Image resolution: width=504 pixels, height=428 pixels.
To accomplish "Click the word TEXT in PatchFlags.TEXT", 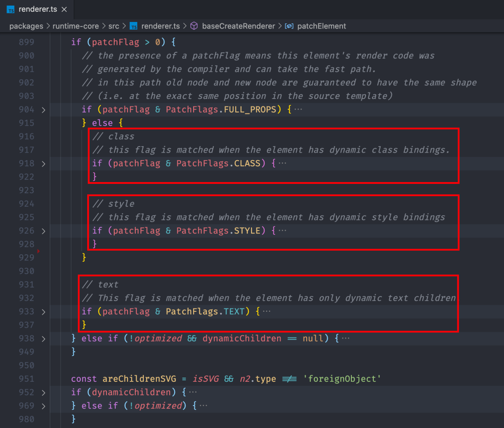I will [234, 311].
